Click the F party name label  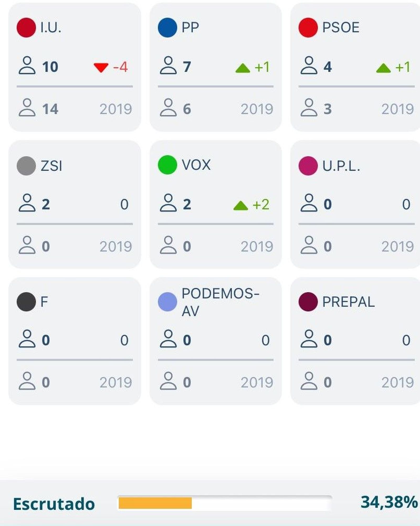click(44, 302)
